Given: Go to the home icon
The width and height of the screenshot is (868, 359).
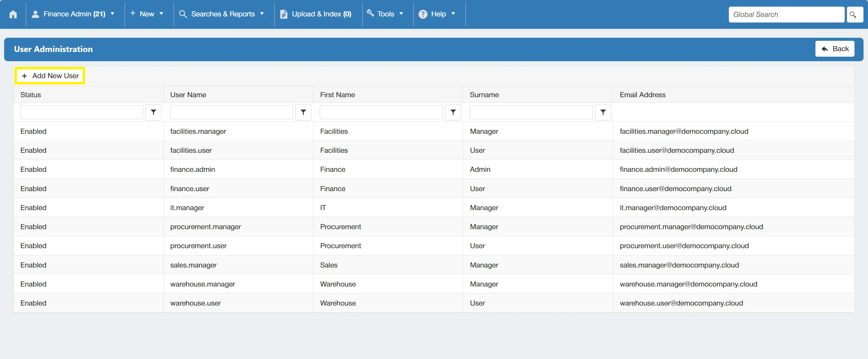Looking at the screenshot, I should point(13,14).
